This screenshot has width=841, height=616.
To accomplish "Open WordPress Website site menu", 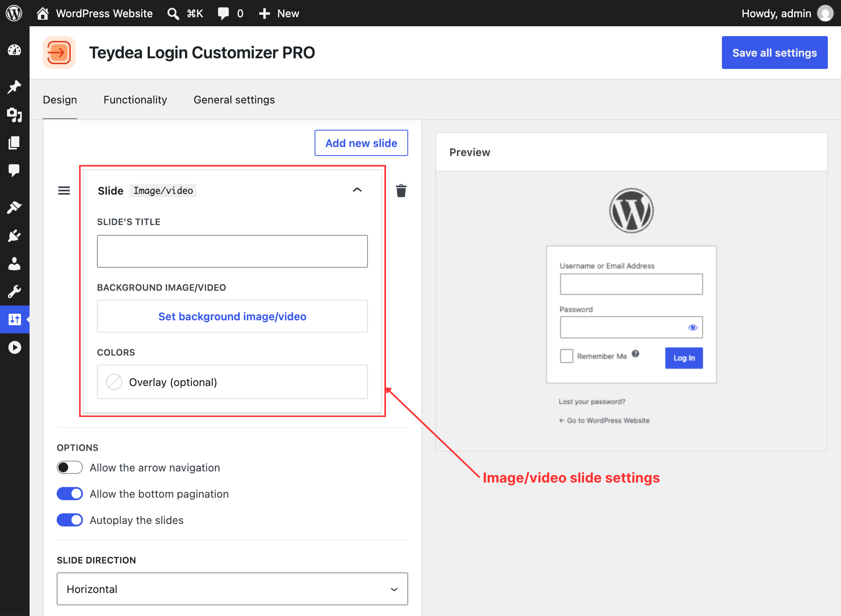I will 104,14.
